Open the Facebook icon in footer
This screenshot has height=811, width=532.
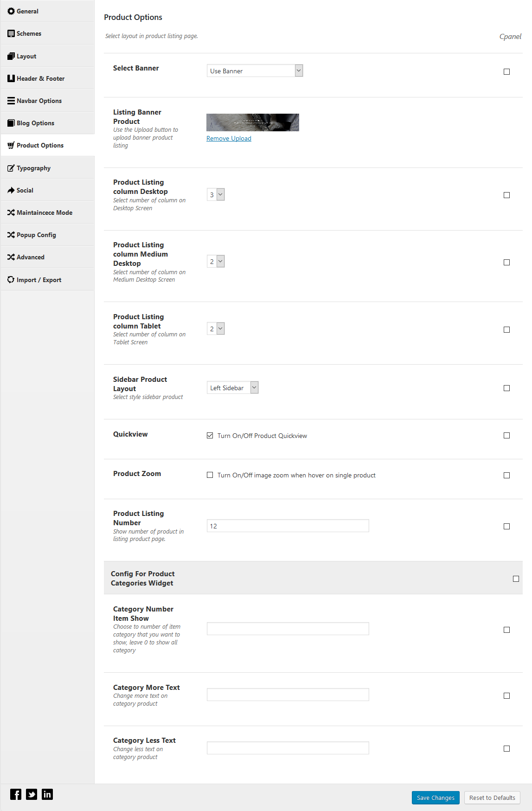[x=16, y=794]
